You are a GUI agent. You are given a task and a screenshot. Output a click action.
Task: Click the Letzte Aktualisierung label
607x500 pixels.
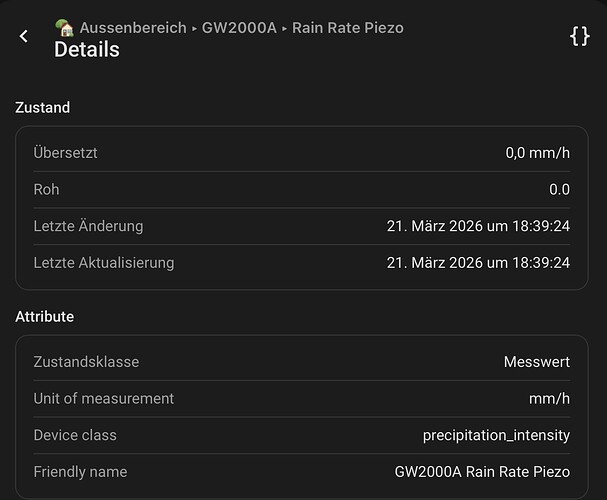[104, 263]
